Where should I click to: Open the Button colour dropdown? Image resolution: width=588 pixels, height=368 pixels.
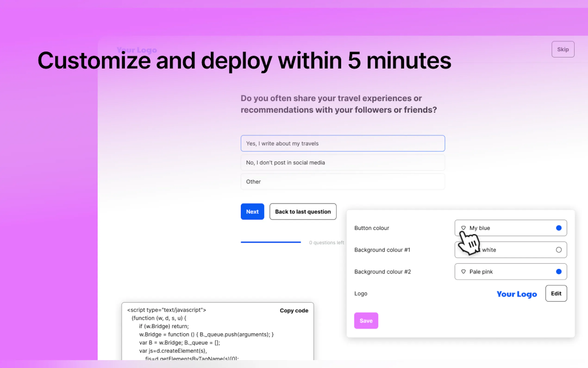(510, 228)
